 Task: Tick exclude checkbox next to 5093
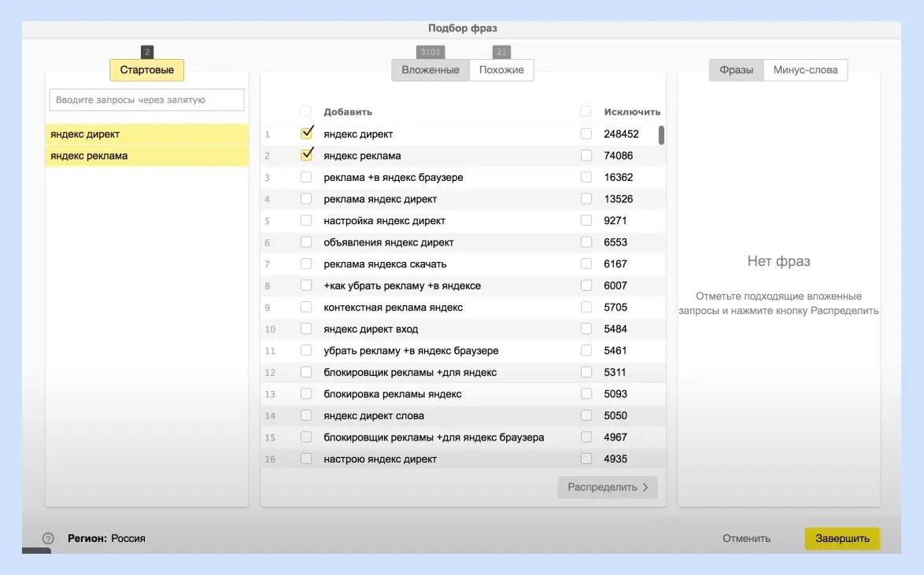586,393
